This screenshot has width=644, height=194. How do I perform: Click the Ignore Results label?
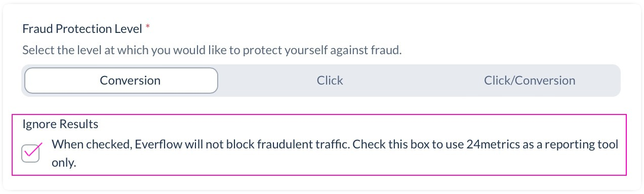[x=60, y=124]
